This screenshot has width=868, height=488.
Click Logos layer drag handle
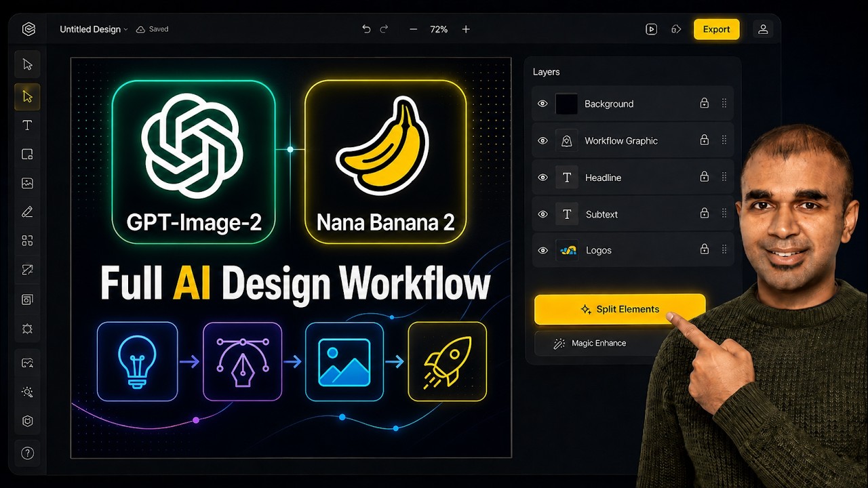pyautogui.click(x=724, y=249)
